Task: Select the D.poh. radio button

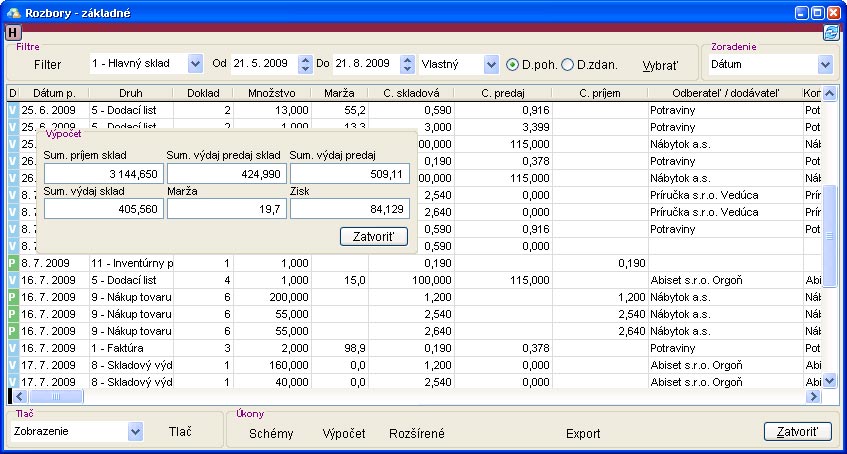Action: coord(512,64)
